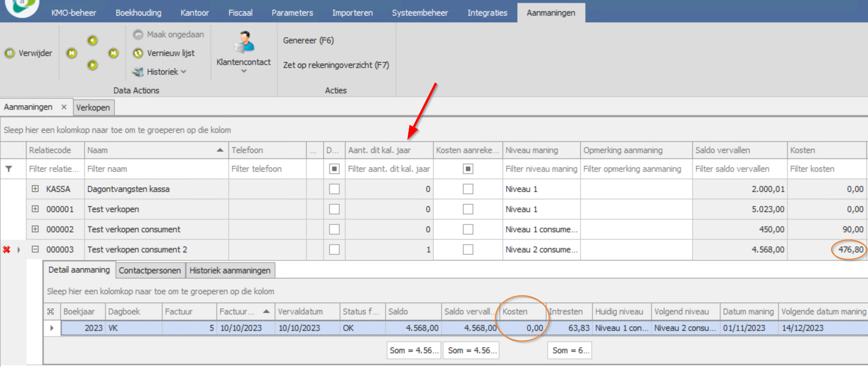Viewport: 868px width, 367px height.
Task: Go to the first record
Action: point(72,53)
